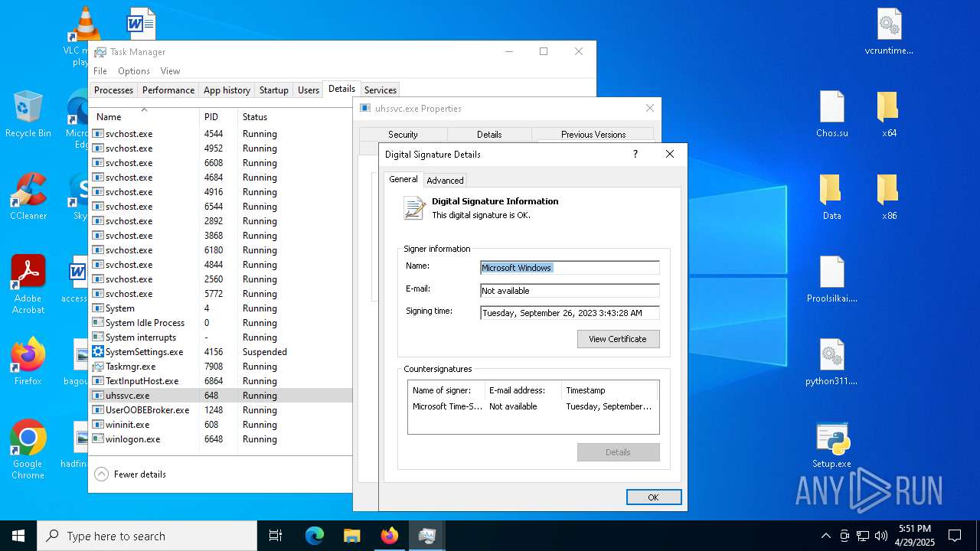Viewport: 980px width, 551px height.
Task: Select the Microsoft Time-Stamp countersignature row
Action: pyautogui.click(x=533, y=406)
